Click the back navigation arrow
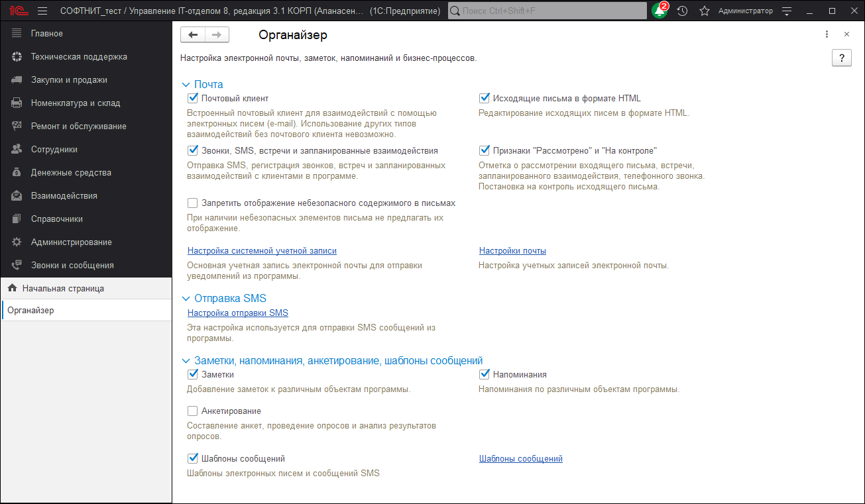This screenshot has height=504, width=865. click(x=193, y=35)
